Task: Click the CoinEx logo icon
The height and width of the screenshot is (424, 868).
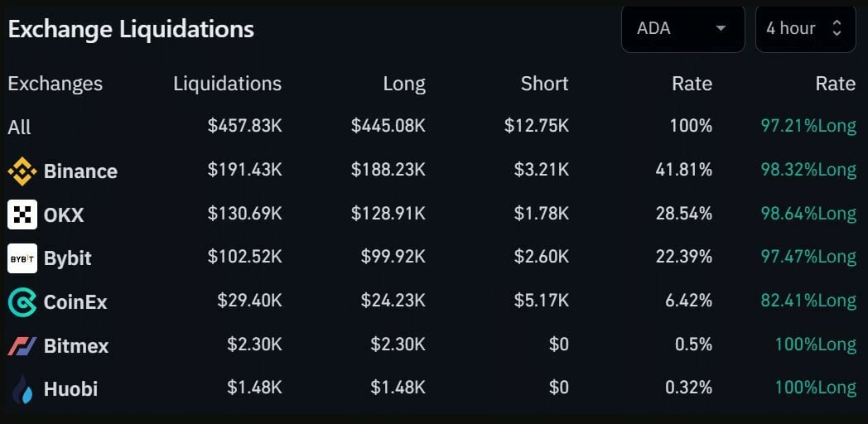Action: [x=22, y=302]
